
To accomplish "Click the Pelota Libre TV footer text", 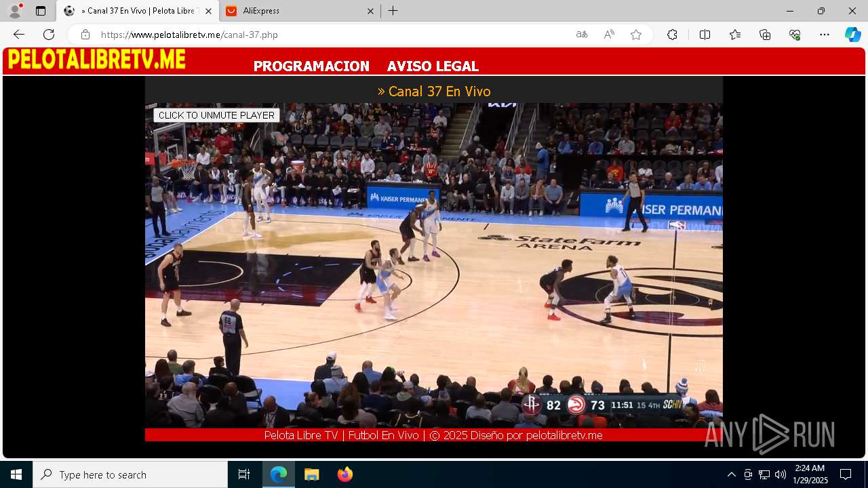I will tap(433, 435).
